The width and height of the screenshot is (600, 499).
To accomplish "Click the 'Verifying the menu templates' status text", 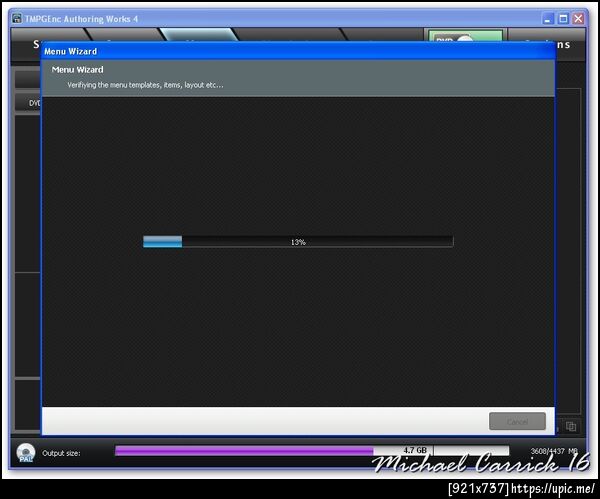I will 145,85.
